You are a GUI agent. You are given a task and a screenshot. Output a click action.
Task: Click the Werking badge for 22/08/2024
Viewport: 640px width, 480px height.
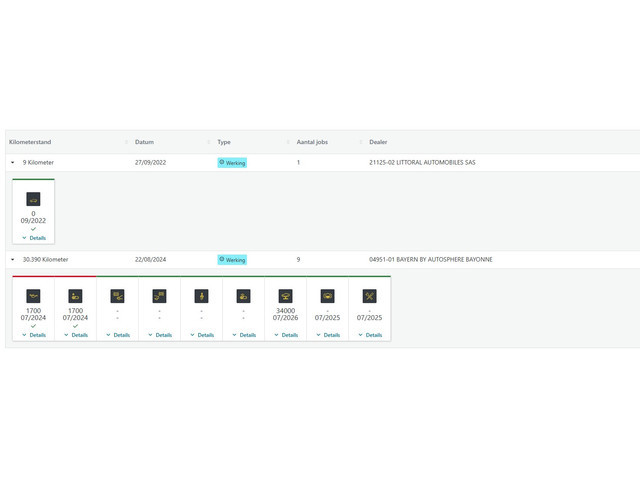coord(232,260)
